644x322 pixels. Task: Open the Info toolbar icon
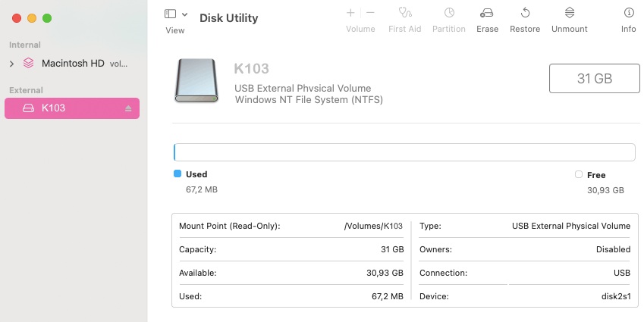(x=629, y=13)
